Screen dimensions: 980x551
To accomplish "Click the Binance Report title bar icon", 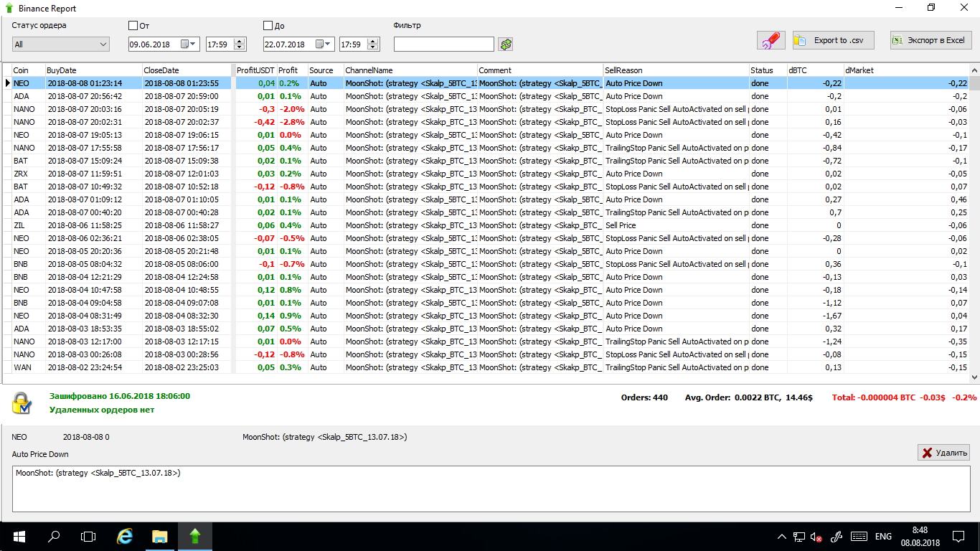I will point(9,9).
